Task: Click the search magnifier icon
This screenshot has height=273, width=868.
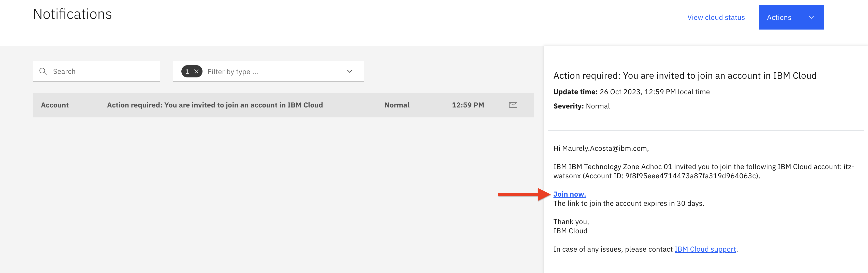Action: pyautogui.click(x=43, y=71)
